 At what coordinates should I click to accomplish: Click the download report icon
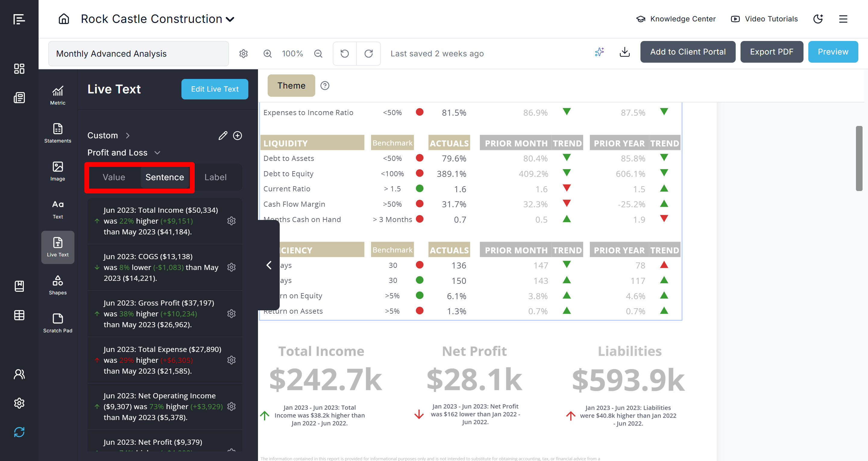(x=624, y=52)
